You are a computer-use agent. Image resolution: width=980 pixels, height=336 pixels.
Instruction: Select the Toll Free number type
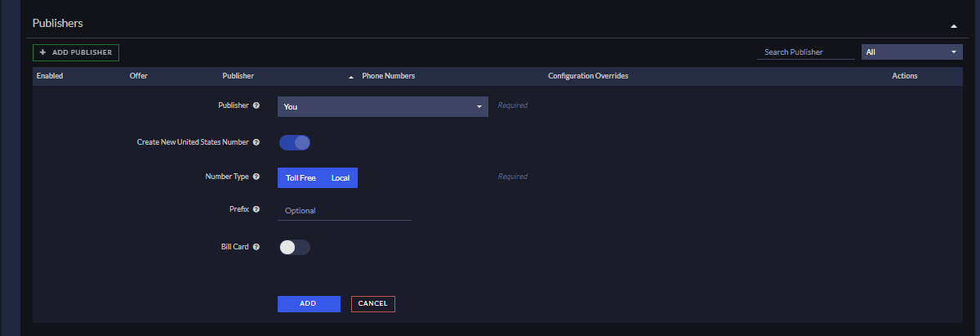click(x=301, y=178)
